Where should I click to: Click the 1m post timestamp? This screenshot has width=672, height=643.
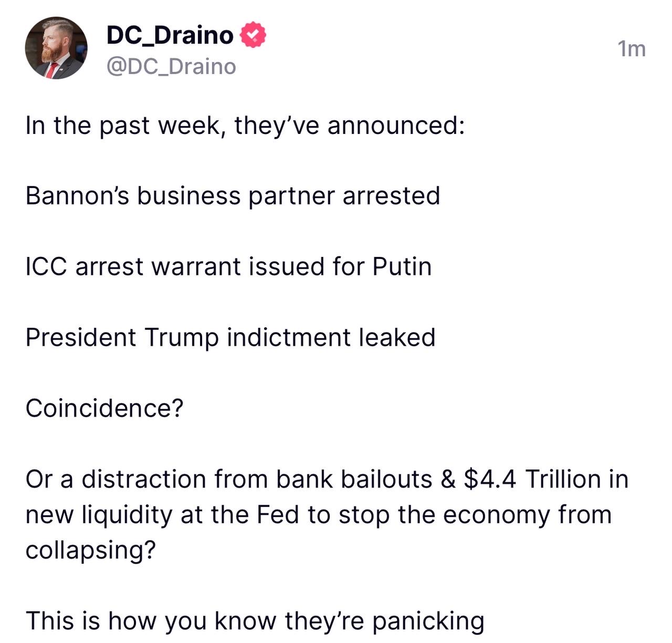pos(632,49)
